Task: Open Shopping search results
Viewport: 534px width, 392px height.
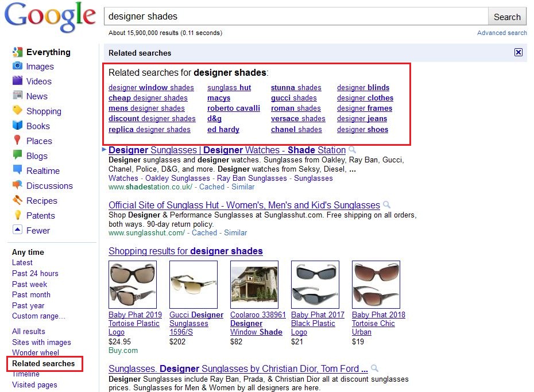Action: (44, 111)
